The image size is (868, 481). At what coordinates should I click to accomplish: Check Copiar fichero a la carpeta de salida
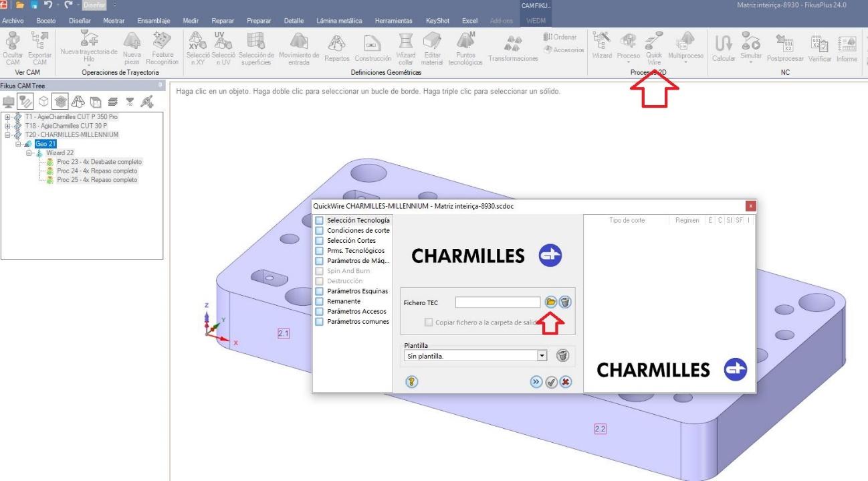[429, 322]
